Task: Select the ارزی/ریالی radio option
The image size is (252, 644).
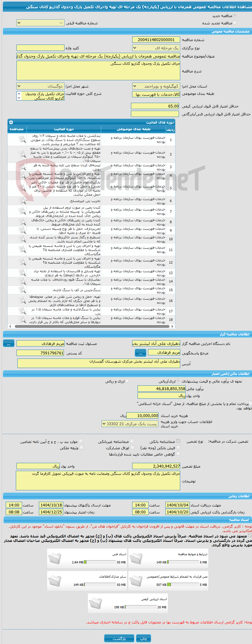Action: (178, 381)
